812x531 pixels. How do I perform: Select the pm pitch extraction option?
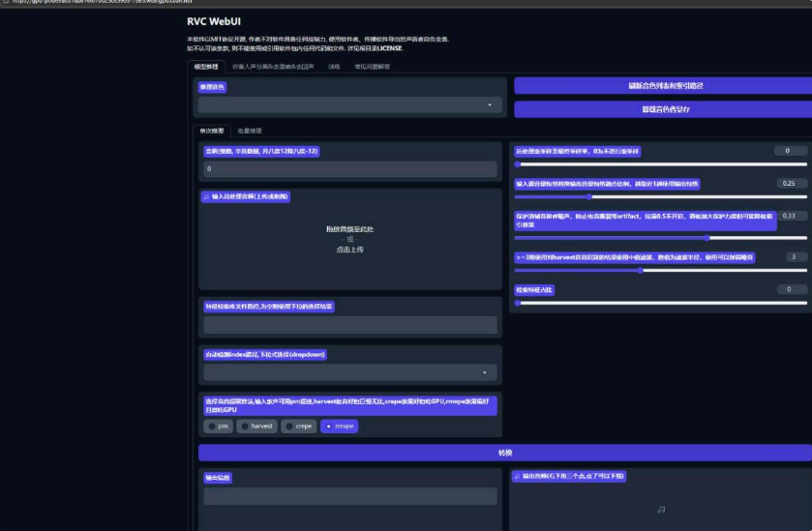tap(218, 426)
